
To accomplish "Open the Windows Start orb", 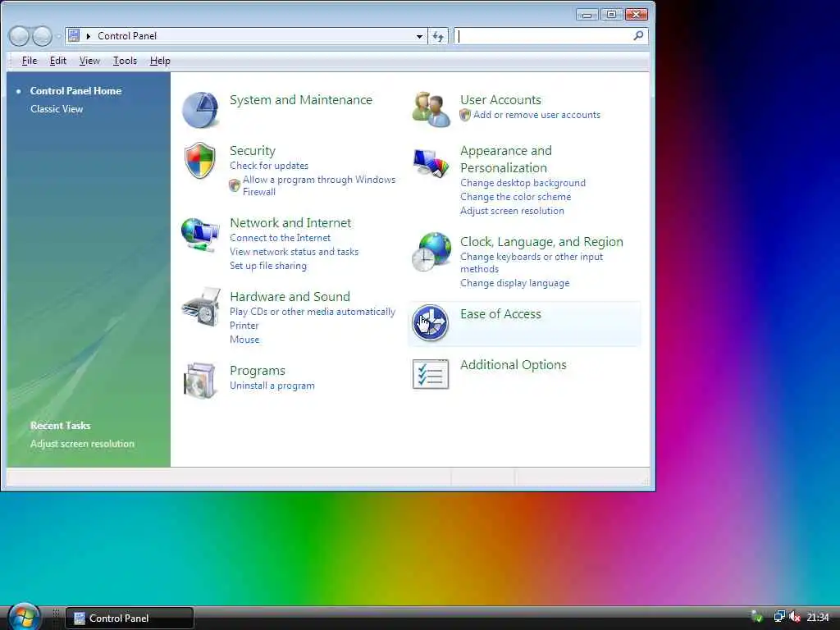I will click(24, 616).
